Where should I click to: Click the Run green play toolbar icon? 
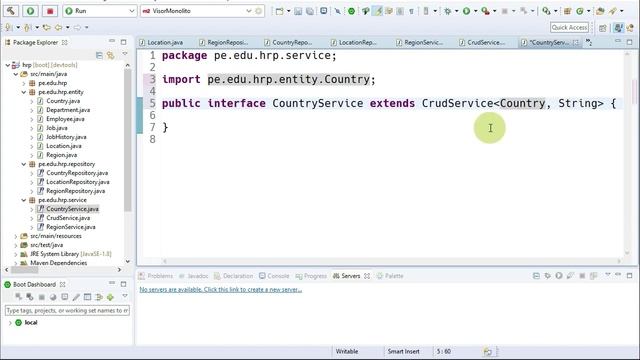pos(467,11)
